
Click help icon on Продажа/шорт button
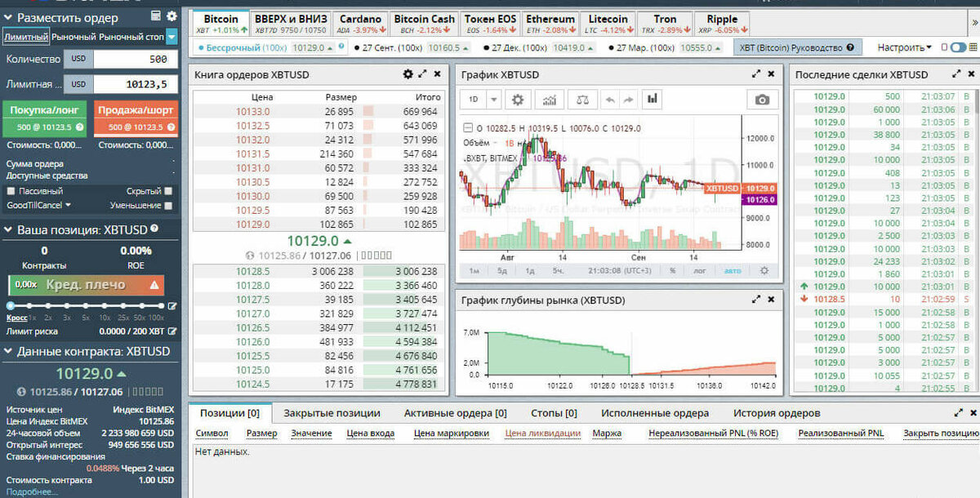point(170,127)
